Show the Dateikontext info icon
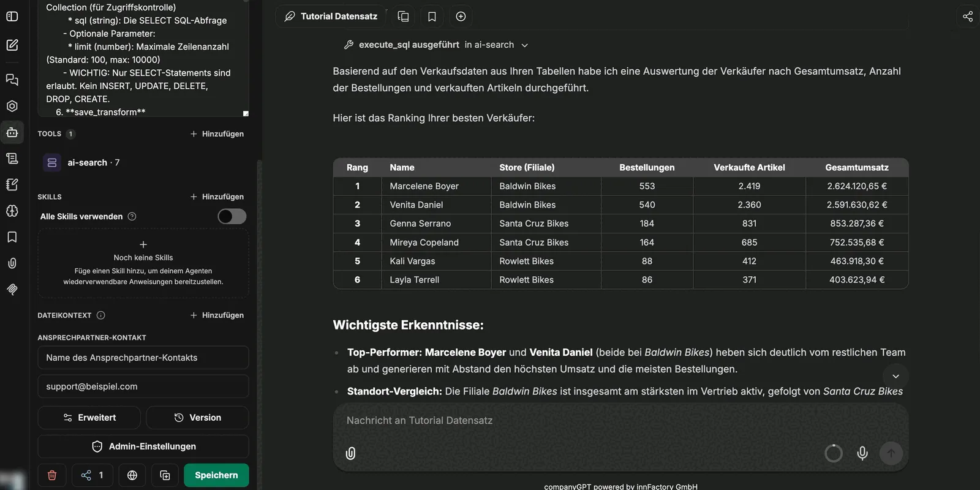980x490 pixels. pos(101,315)
